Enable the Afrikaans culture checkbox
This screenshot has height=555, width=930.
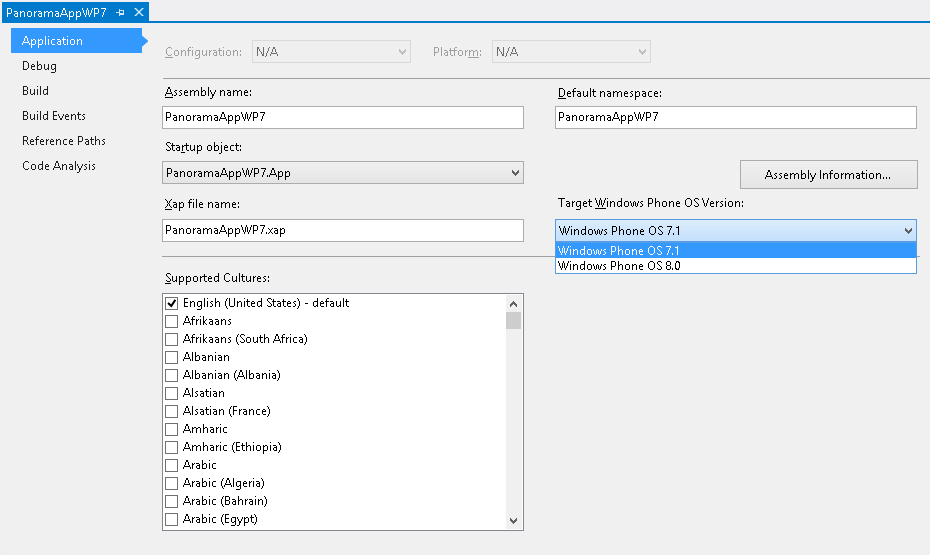172,321
